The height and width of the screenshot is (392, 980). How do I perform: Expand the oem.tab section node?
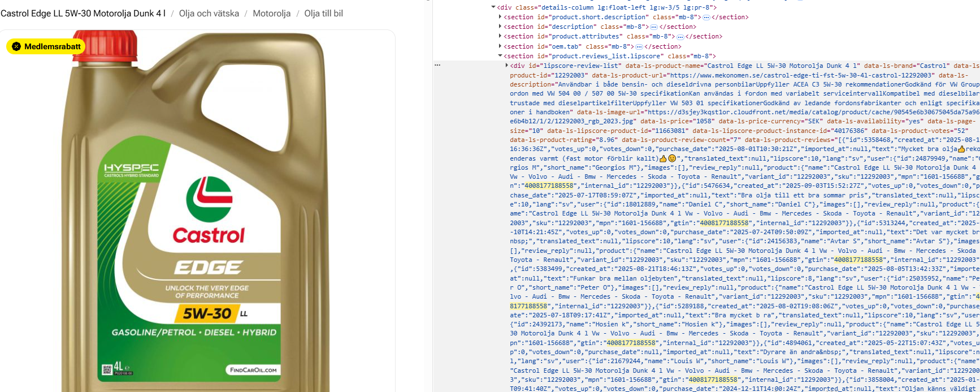(500, 46)
